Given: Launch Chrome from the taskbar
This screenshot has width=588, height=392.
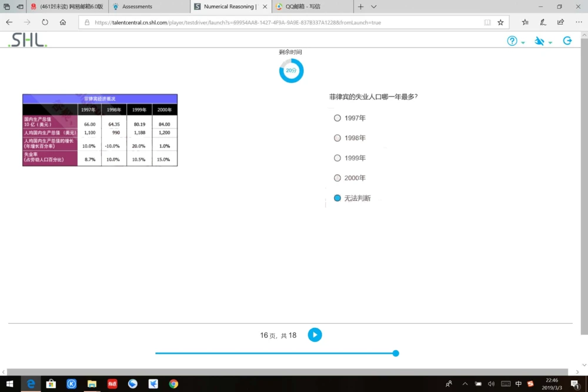Looking at the screenshot, I should click(173, 383).
